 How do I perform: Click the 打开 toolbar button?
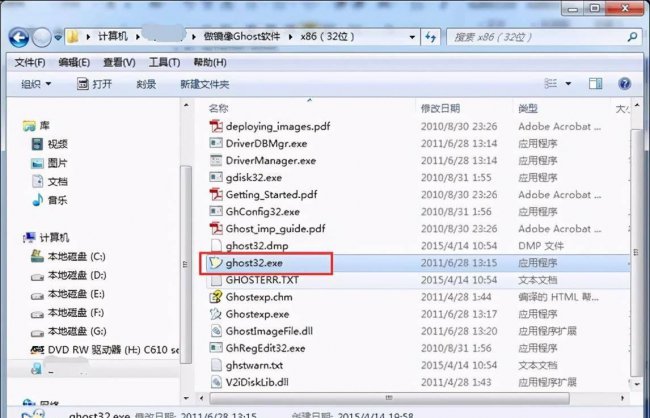(x=95, y=84)
